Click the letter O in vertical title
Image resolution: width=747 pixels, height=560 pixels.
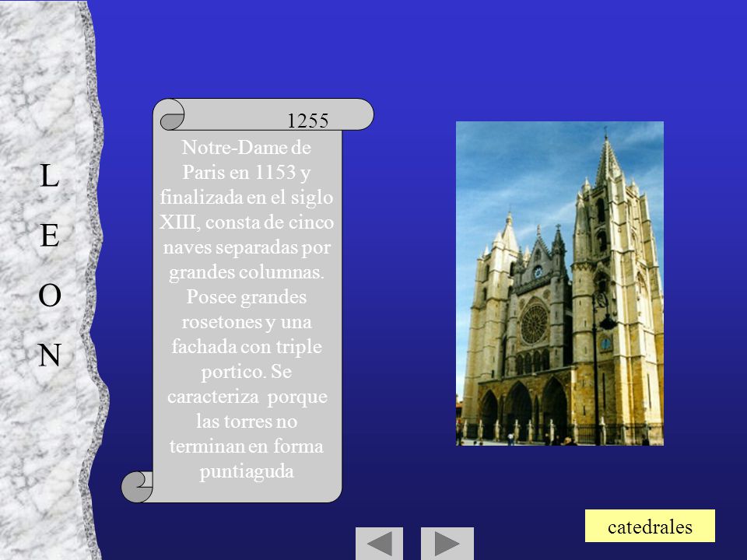click(50, 296)
